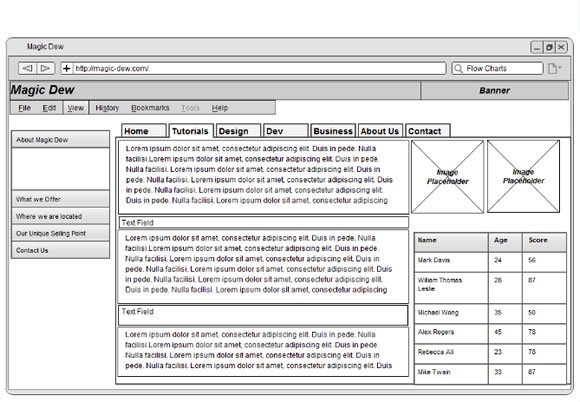This screenshot has width=580, height=402.
Task: Open the History menu
Action: [107, 108]
